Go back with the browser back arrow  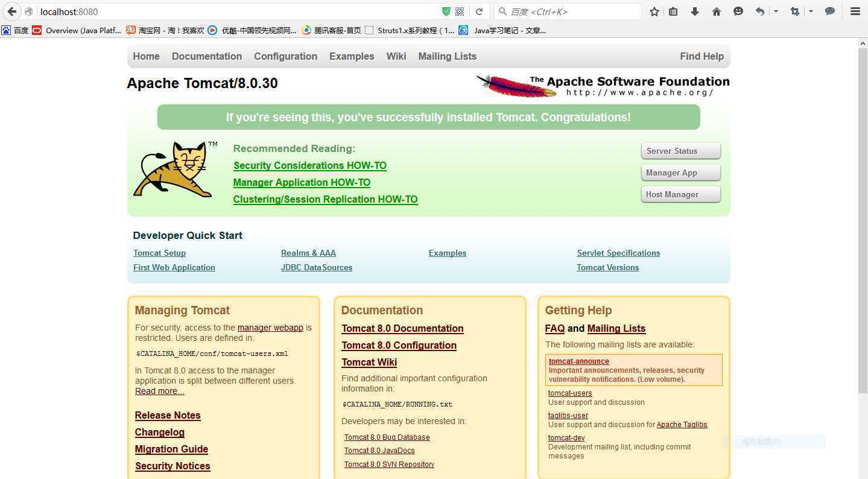point(11,11)
